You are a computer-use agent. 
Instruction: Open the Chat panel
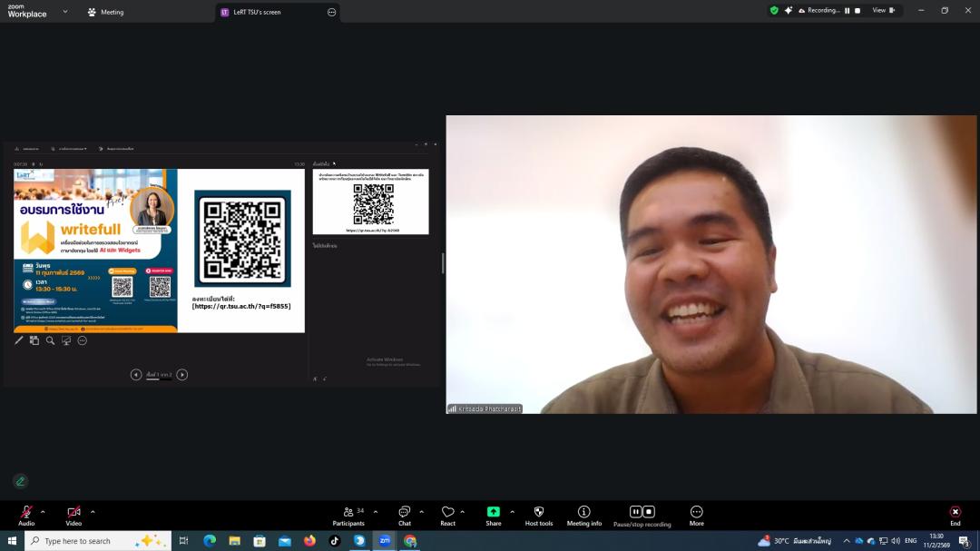[405, 513]
